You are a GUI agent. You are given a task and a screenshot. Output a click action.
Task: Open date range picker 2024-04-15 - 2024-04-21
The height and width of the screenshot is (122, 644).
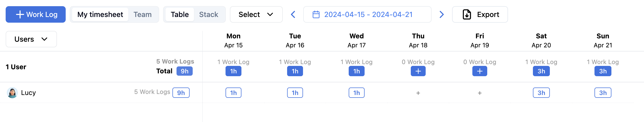click(368, 15)
